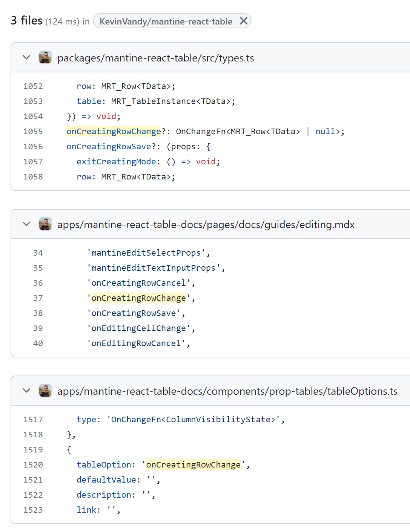Image resolution: width=410 pixels, height=532 pixels.
Task: Open docs/guides/editing.mdx file link
Action: click(x=206, y=225)
